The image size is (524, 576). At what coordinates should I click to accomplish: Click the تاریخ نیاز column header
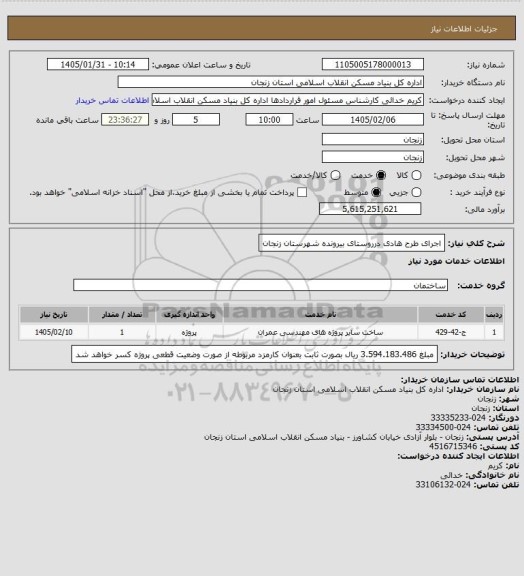[x=54, y=314]
